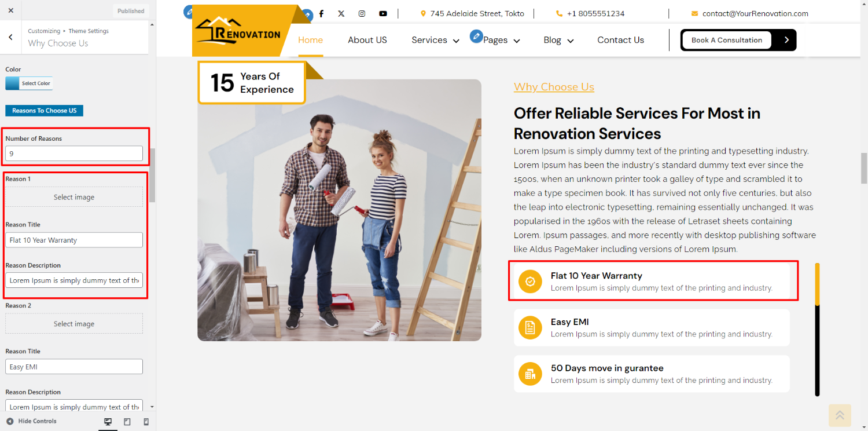Viewport: 868px width, 431px height.
Task: Close the Customizer with the X icon
Action: [x=11, y=10]
